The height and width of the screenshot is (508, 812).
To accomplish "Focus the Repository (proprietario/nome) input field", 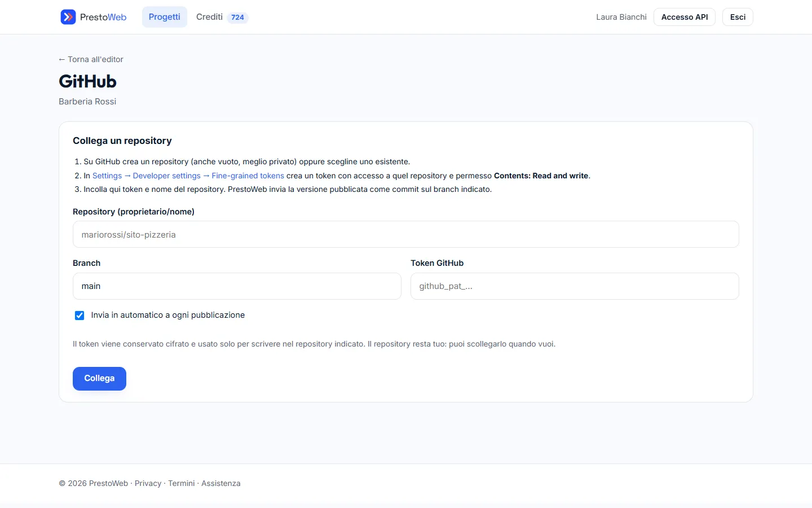I will coord(406,234).
